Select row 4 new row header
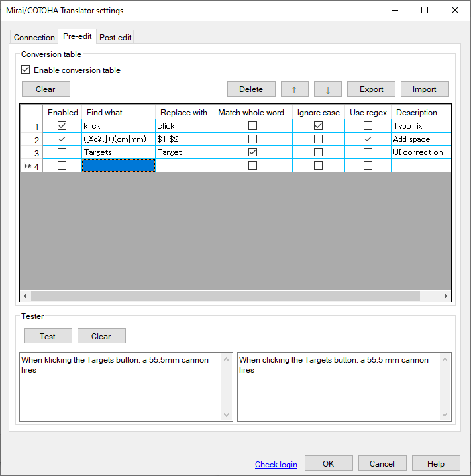The image size is (471, 476). click(x=31, y=166)
